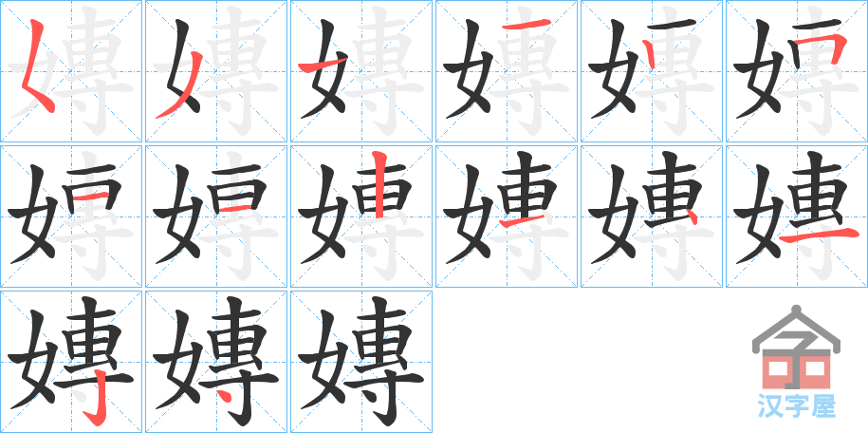View the final completed character tile
The width and height of the screenshot is (868, 433).
361,362
